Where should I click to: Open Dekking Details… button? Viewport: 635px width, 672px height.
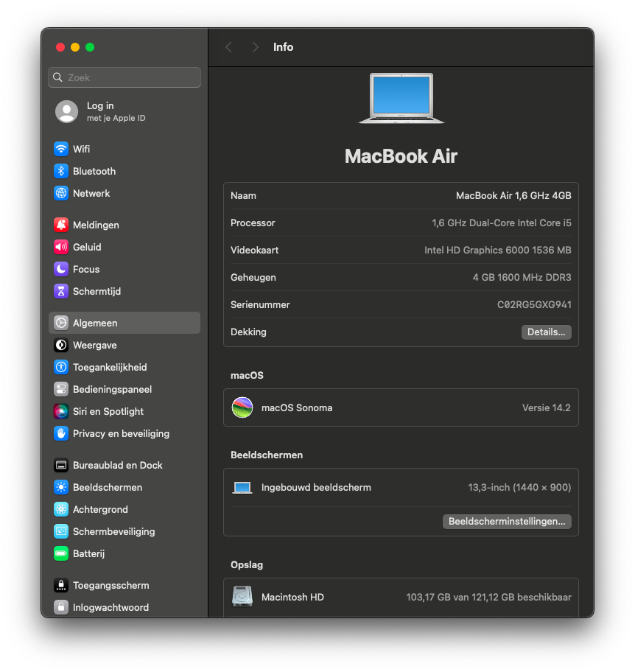[x=547, y=332]
